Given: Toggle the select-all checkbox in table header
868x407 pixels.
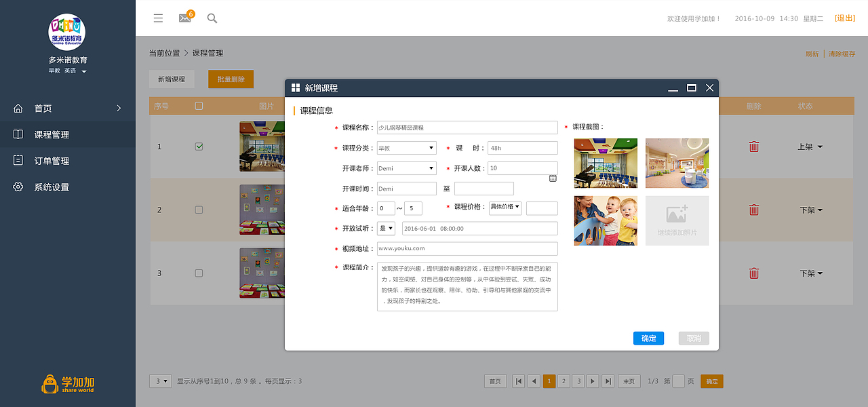Looking at the screenshot, I should (199, 105).
